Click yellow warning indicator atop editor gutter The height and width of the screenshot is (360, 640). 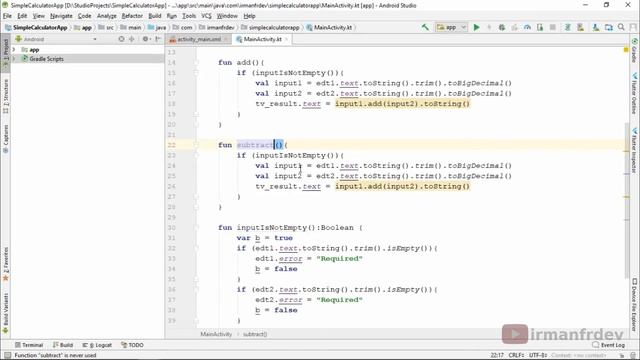tap(626, 50)
